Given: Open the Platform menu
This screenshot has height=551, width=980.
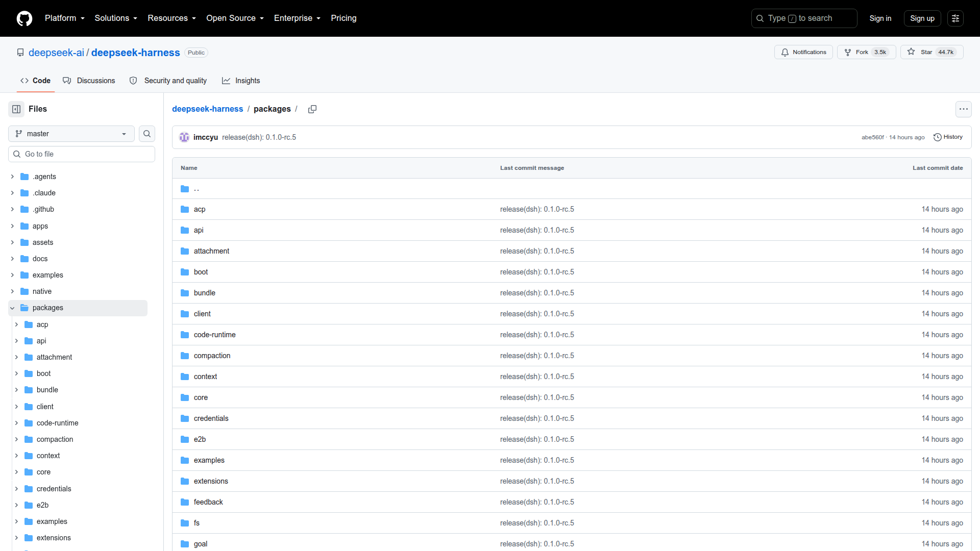Looking at the screenshot, I should click(65, 18).
